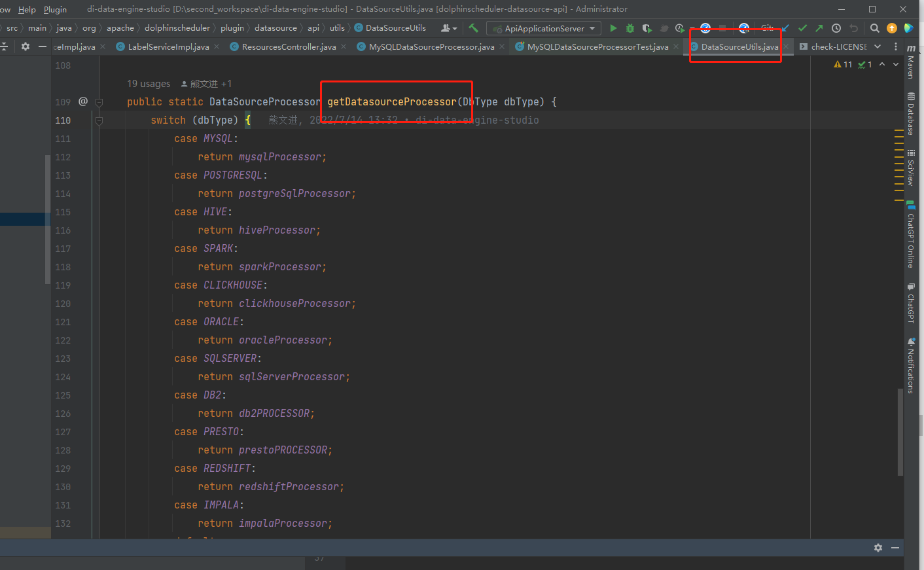Click dolphinscheduler in the breadcrumb path
Viewport: 924px width, 570px height.
177,28
